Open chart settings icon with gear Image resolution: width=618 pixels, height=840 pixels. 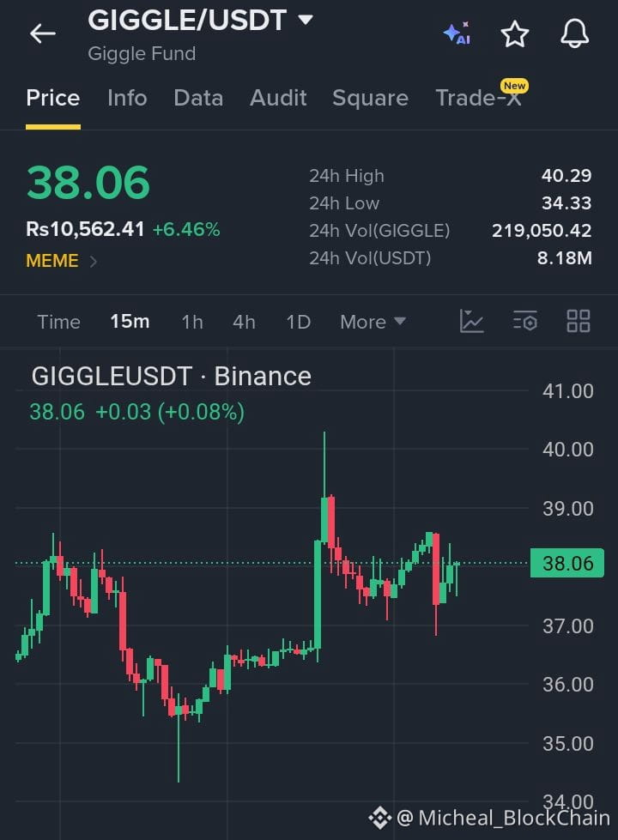524,322
